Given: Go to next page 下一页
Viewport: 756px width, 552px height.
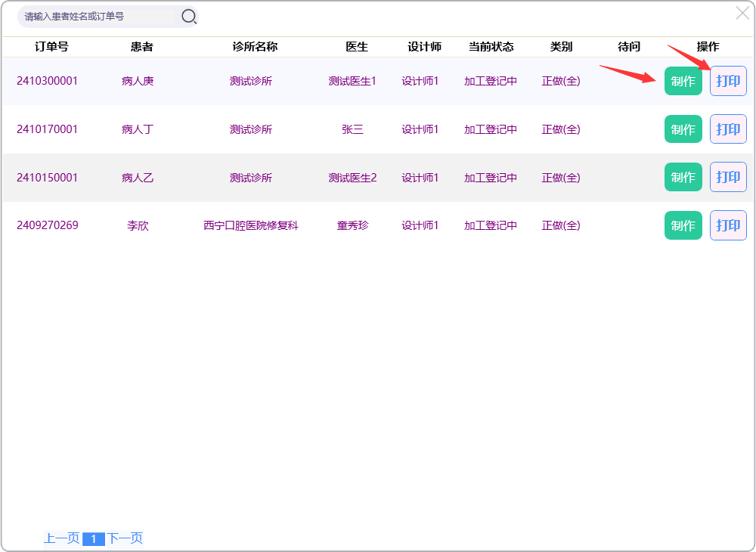Looking at the screenshot, I should pos(125,538).
